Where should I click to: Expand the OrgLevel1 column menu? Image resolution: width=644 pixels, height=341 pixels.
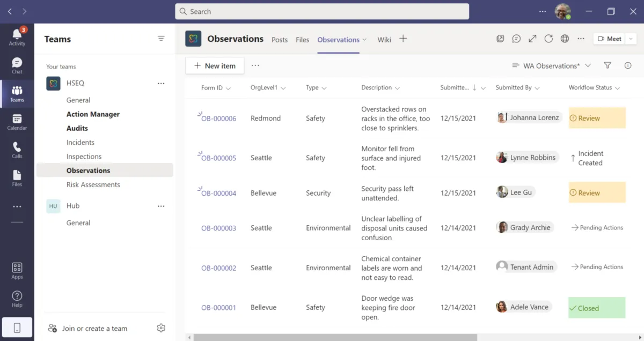pos(283,88)
